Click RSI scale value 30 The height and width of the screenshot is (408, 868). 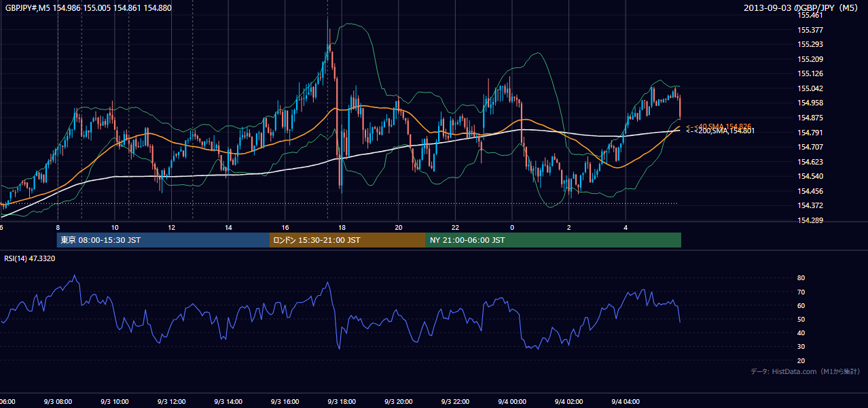point(801,347)
